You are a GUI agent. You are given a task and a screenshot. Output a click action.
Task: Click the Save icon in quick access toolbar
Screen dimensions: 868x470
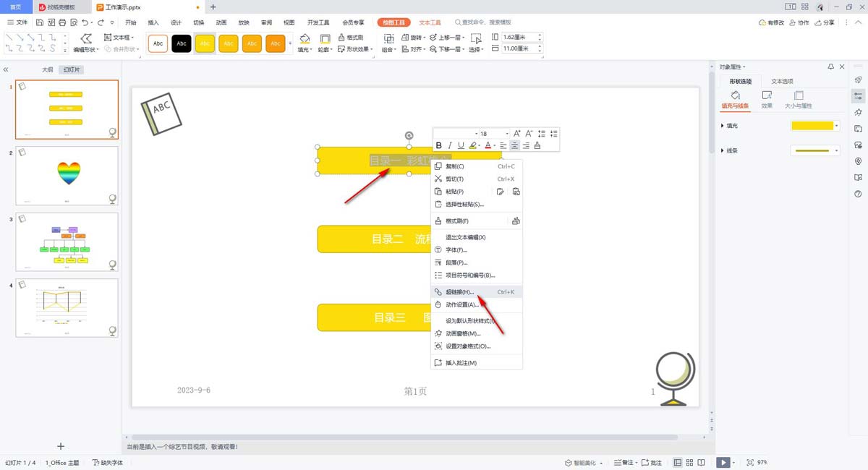(39, 22)
